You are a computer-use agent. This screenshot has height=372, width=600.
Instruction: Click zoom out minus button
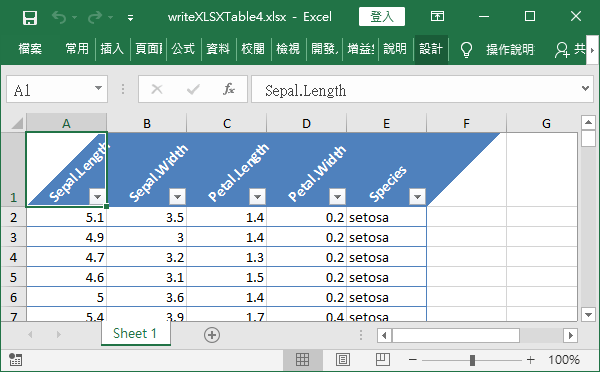pos(412,360)
